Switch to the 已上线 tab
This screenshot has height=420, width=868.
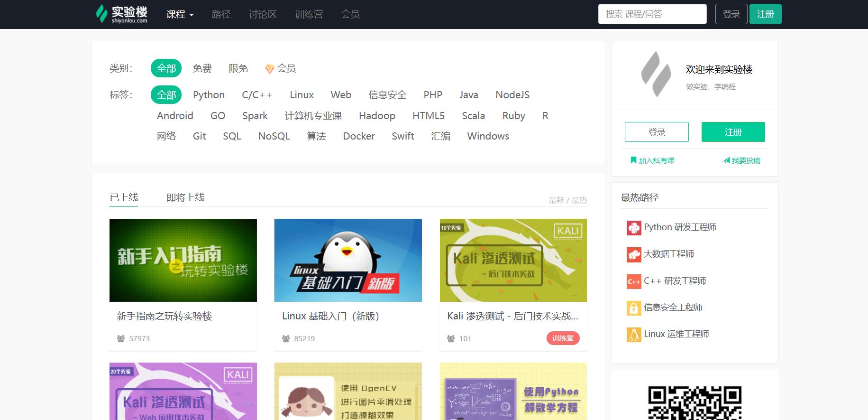124,197
